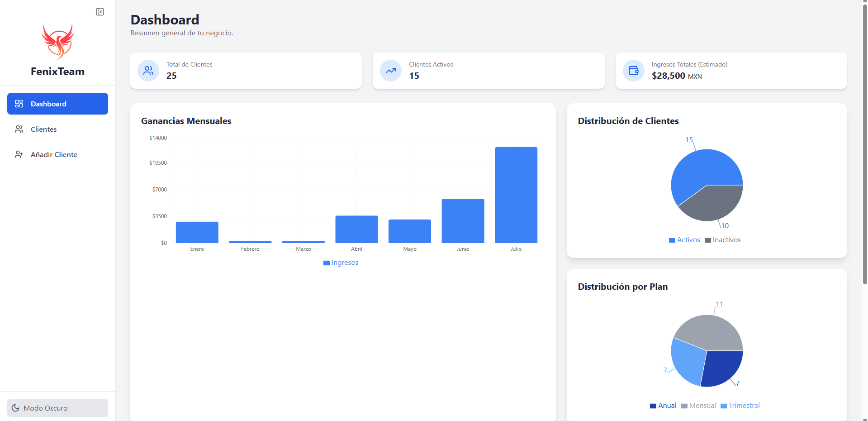868x421 pixels.
Task: Toggle Modo Oscuro dark mode
Action: (x=57, y=408)
